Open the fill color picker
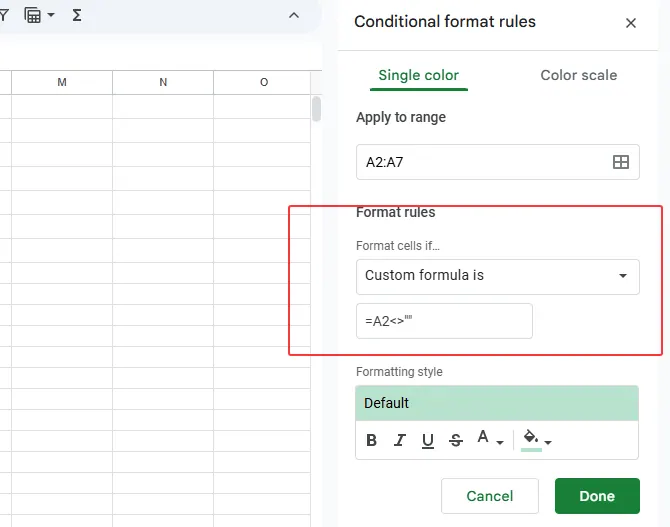The image size is (670, 527). 536,440
